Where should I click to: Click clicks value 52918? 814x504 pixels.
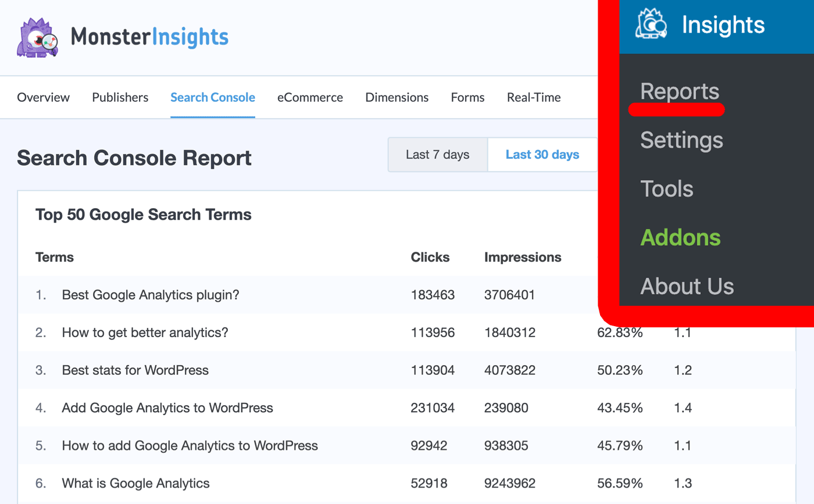click(429, 483)
